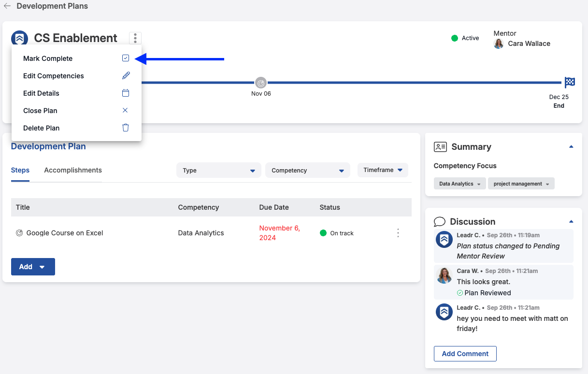This screenshot has width=588, height=374.
Task: Open the three-dot menu next to CS Enablement
Action: pyautogui.click(x=135, y=38)
